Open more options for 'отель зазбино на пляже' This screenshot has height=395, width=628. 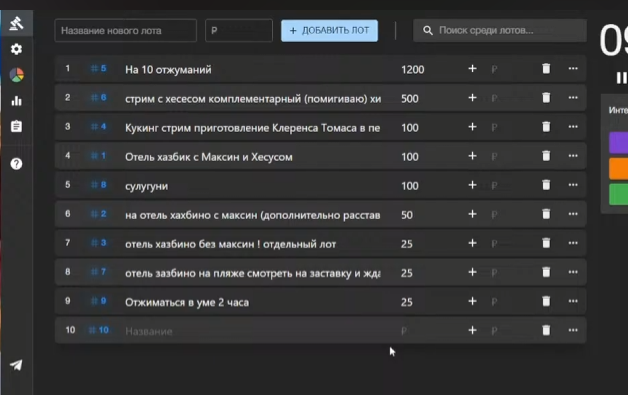[573, 272]
